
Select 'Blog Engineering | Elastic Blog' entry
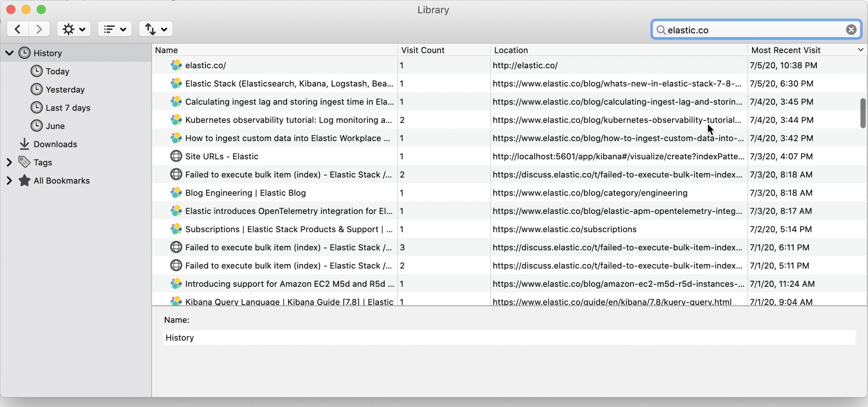coord(246,193)
